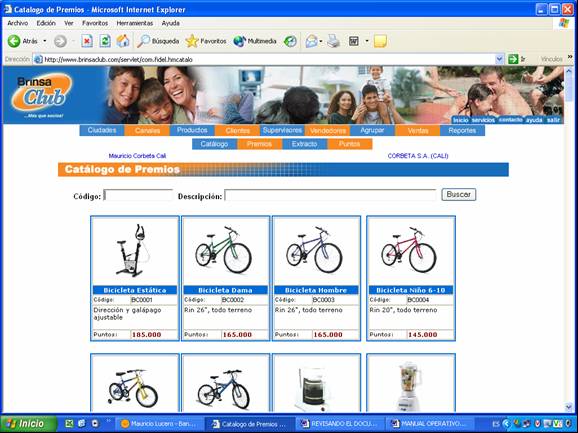This screenshot has width=578, height=433.
Task: Open the Edición menu
Action: [46, 23]
